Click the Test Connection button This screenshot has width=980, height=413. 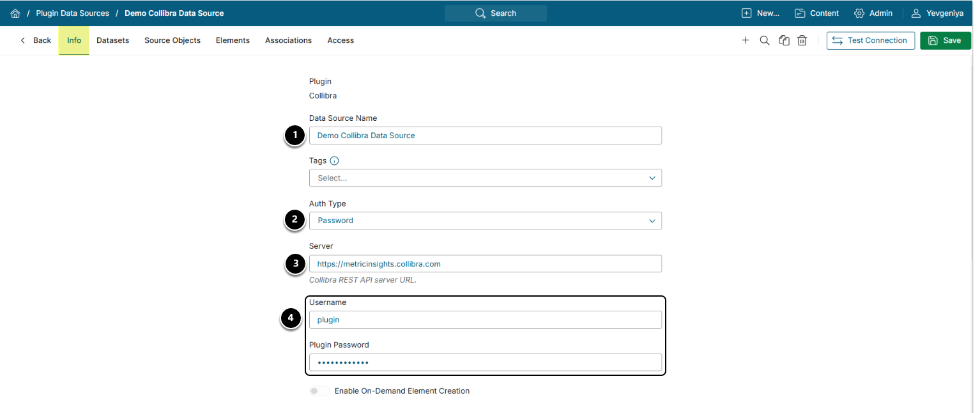click(870, 40)
